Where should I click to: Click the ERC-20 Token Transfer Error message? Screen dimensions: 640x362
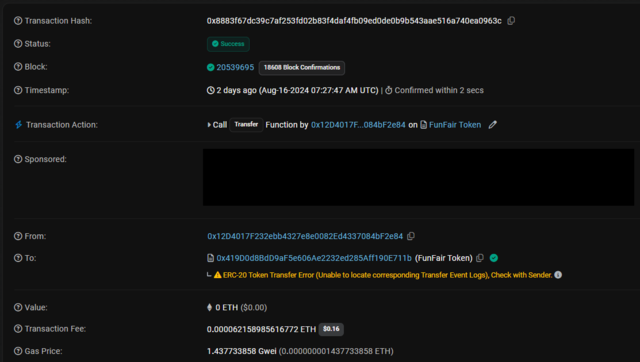pyautogui.click(x=387, y=275)
